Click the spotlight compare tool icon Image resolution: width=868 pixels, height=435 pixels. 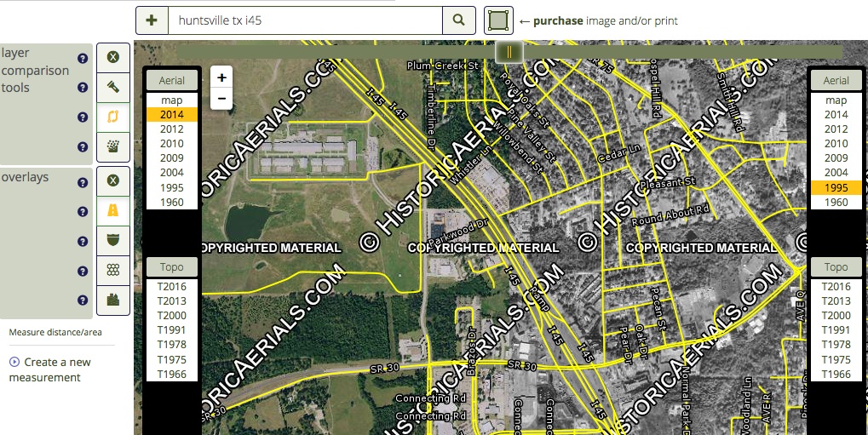[113, 87]
